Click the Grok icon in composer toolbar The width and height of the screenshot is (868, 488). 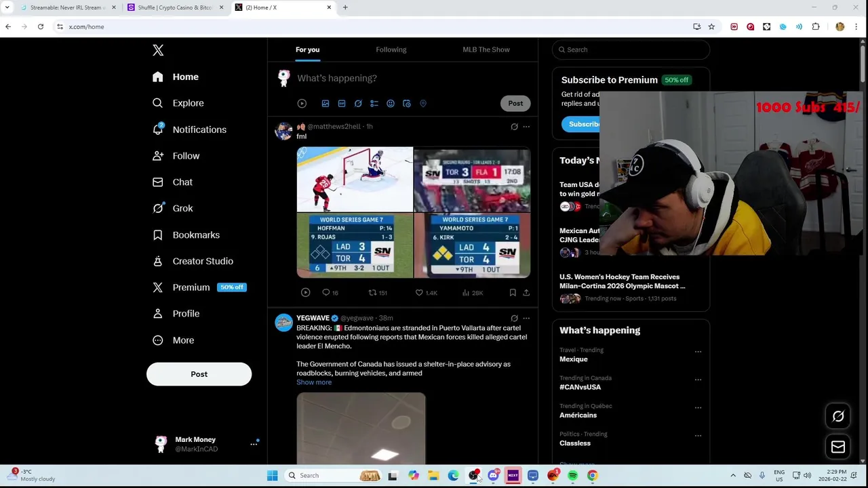(x=358, y=104)
